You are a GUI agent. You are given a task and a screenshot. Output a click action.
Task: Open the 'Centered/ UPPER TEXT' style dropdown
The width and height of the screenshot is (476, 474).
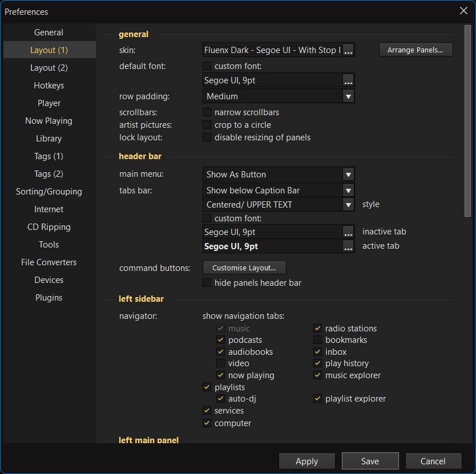[x=348, y=204]
